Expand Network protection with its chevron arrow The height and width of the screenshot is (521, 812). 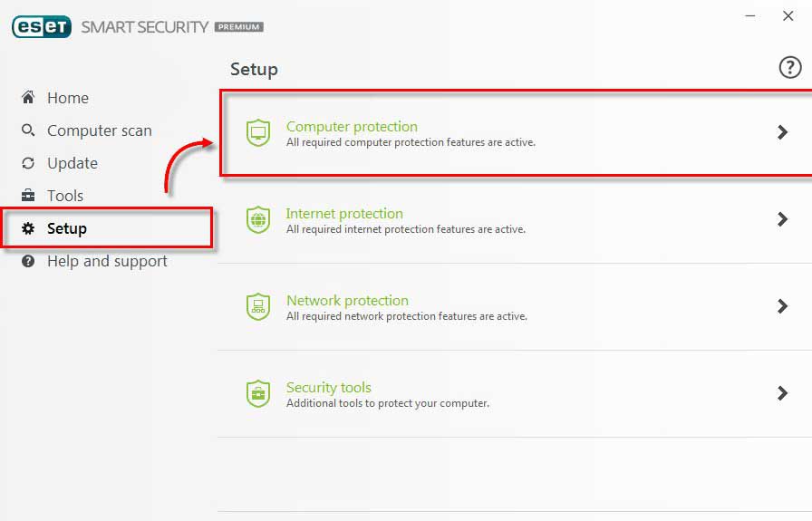point(783,306)
